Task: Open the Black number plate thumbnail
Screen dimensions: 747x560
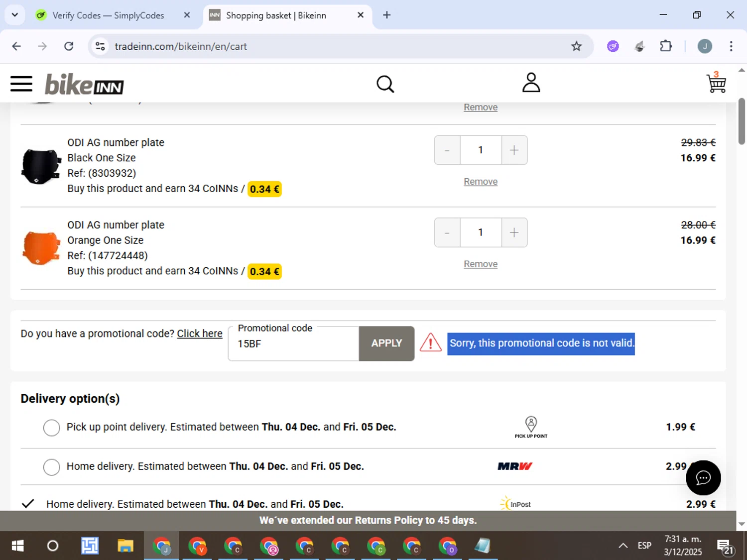Action: pos(41,166)
